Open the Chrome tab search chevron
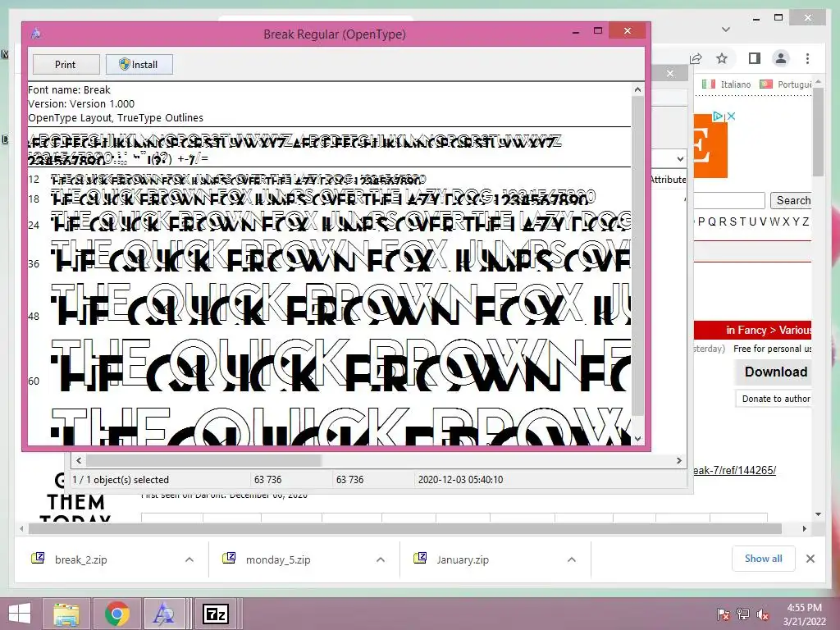The image size is (840, 630). [726, 30]
